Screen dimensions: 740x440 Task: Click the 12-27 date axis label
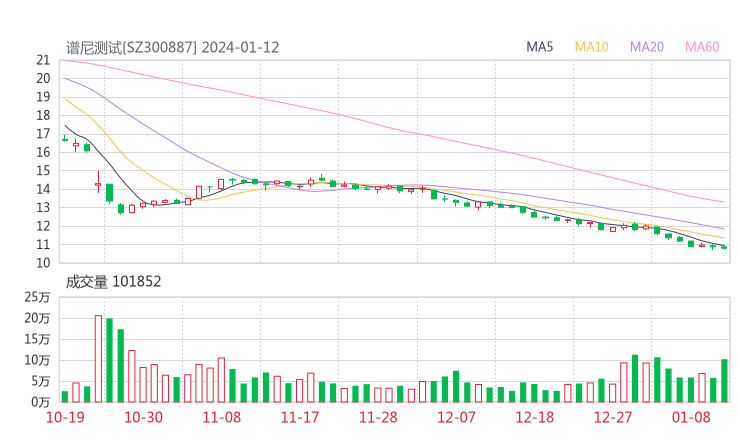click(612, 417)
